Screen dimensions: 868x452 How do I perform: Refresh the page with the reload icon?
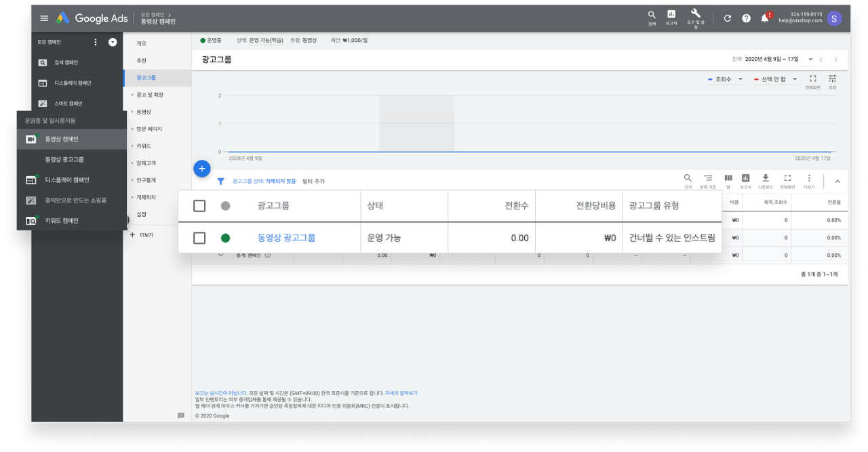[728, 18]
